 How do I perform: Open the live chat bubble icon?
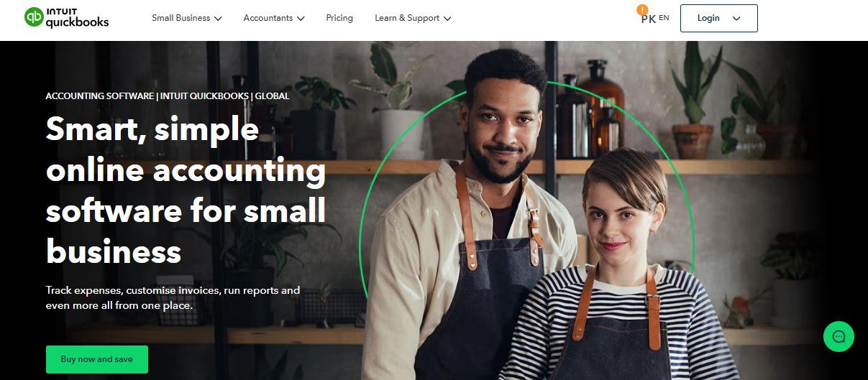(839, 336)
